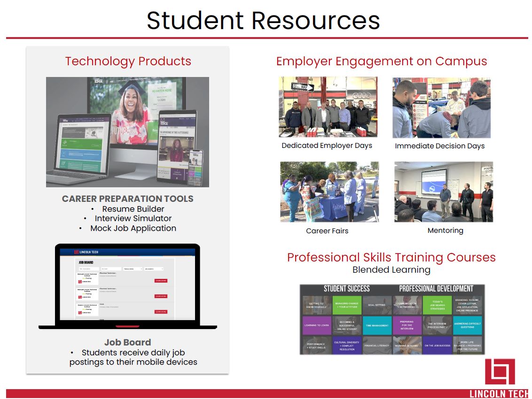Open the All Locations dropdown in Job Board
532x399 pixels.
click(x=154, y=269)
